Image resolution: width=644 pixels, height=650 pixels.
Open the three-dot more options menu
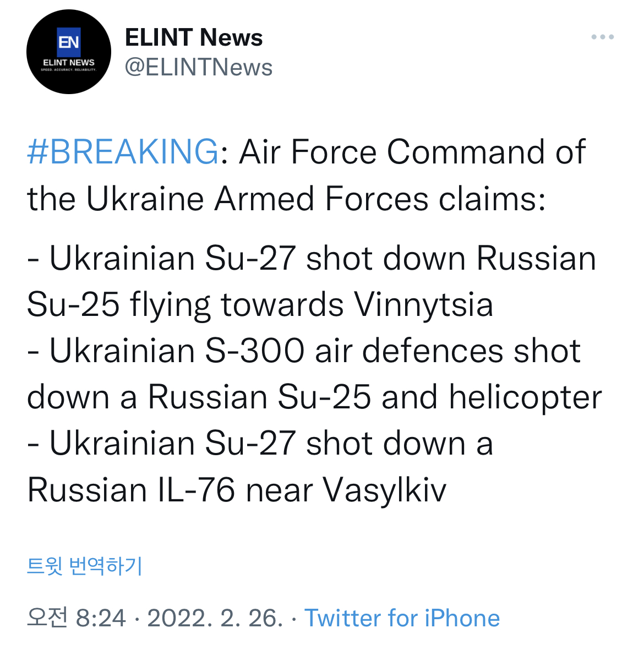coord(602,37)
